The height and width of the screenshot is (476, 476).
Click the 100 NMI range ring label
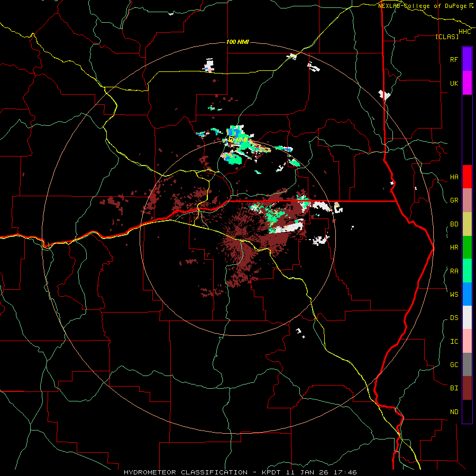[x=237, y=42]
